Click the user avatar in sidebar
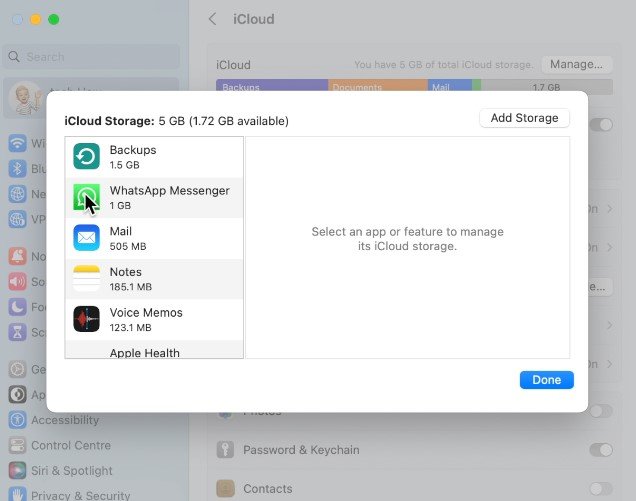636x501 pixels. point(24,99)
